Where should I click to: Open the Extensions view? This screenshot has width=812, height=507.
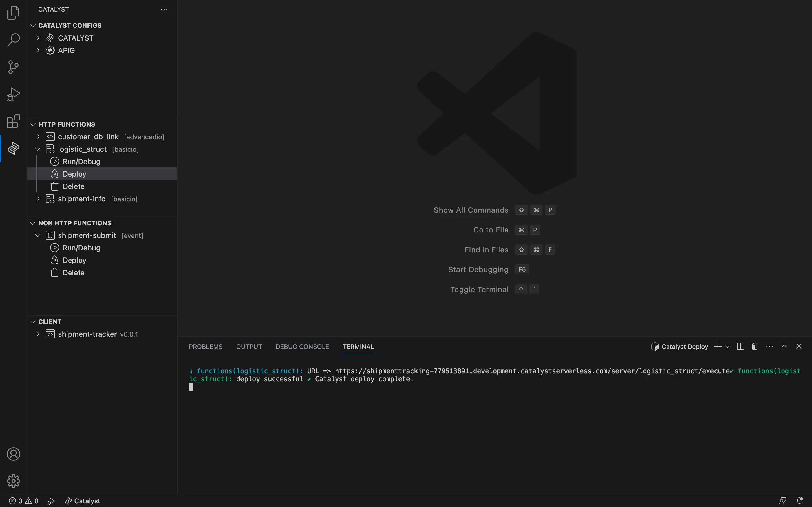coord(14,121)
